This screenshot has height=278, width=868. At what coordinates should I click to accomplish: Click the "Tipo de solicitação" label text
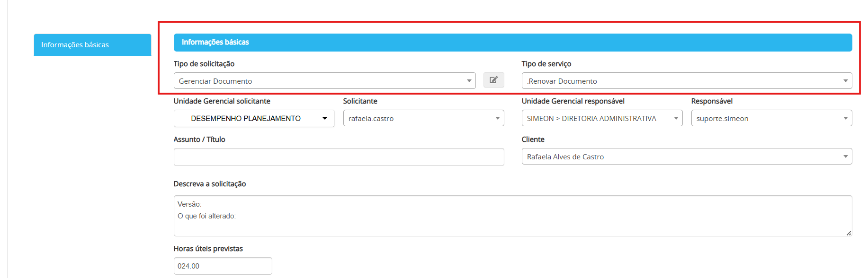click(x=204, y=64)
